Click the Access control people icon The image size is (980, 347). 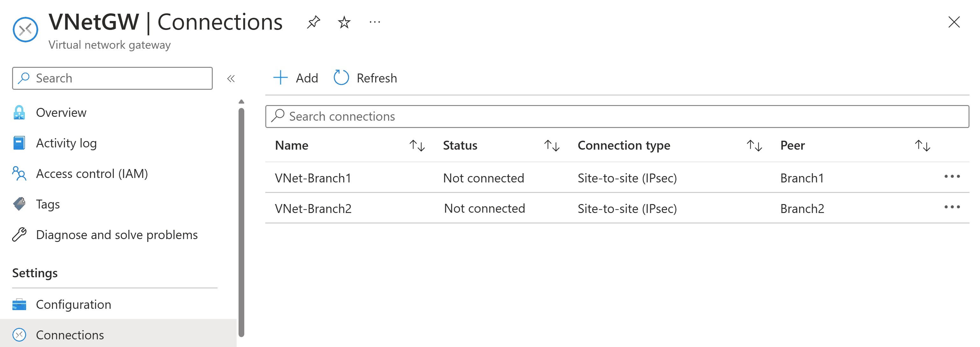tap(19, 173)
